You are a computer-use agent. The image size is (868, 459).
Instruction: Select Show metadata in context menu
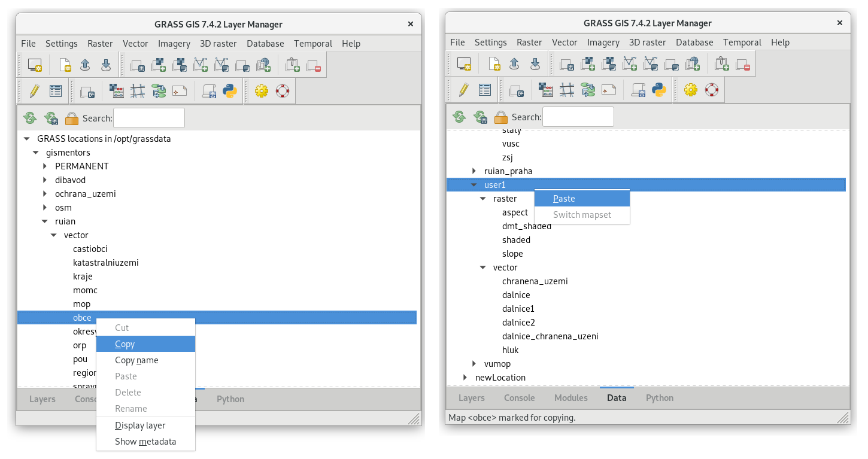pyautogui.click(x=145, y=442)
